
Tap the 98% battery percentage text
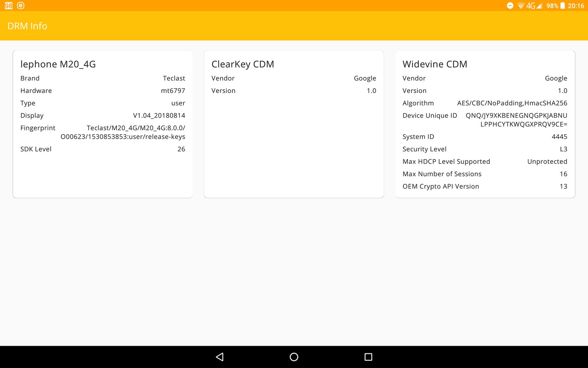[x=552, y=6]
